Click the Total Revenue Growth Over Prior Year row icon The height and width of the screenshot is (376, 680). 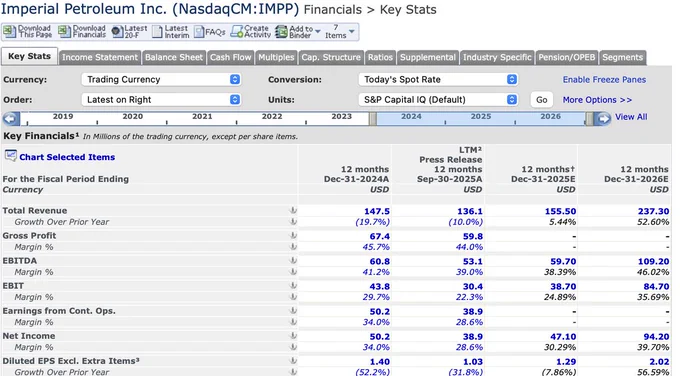(x=293, y=222)
